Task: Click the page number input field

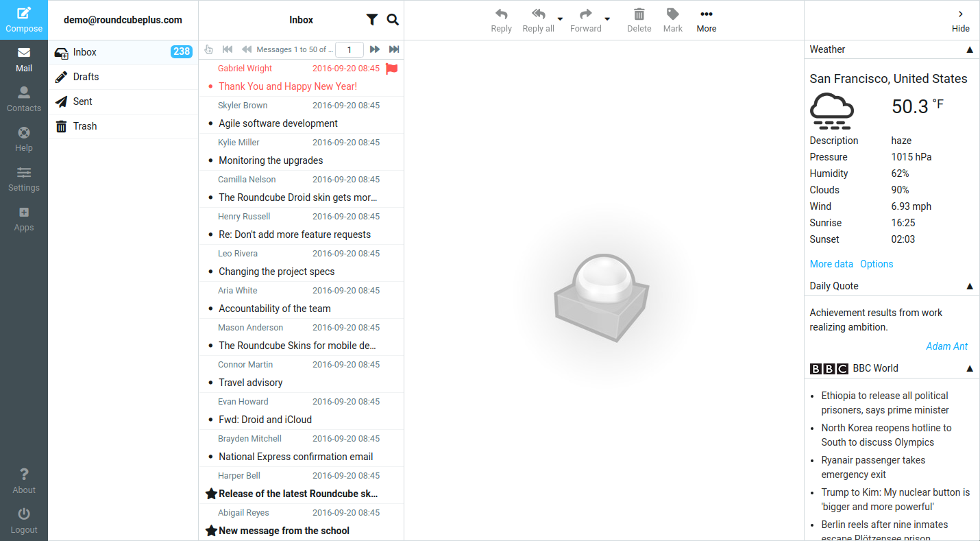Action: 350,49
